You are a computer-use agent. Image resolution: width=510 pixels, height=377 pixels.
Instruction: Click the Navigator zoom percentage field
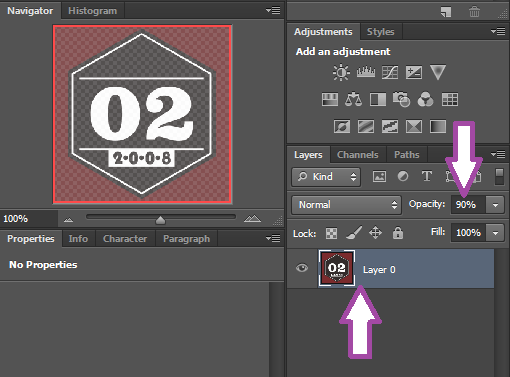28,219
